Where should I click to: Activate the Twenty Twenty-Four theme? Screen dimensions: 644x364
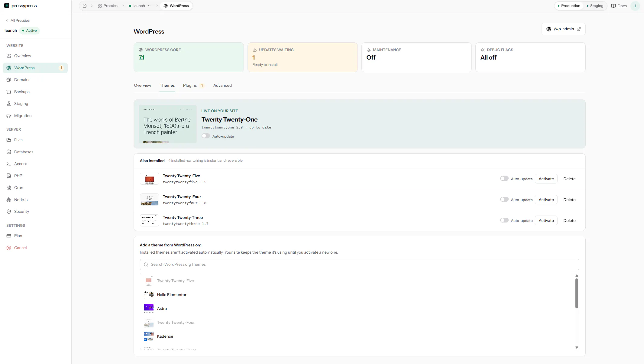[546, 200]
